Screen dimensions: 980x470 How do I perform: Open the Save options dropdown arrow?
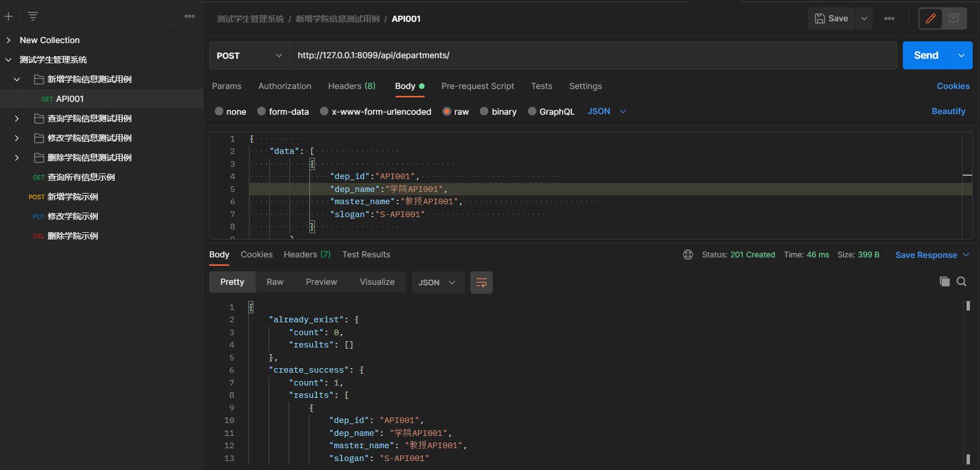coord(864,18)
